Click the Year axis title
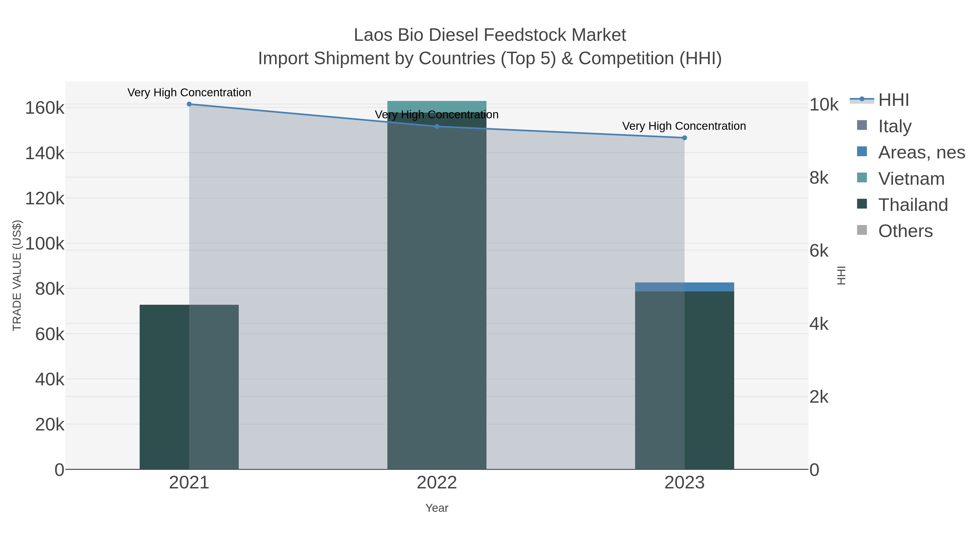This screenshot has width=980, height=551. tap(437, 508)
